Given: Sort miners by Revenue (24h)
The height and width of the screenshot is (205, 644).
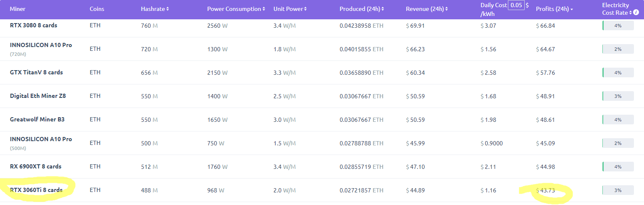Looking at the screenshot, I should [447, 9].
